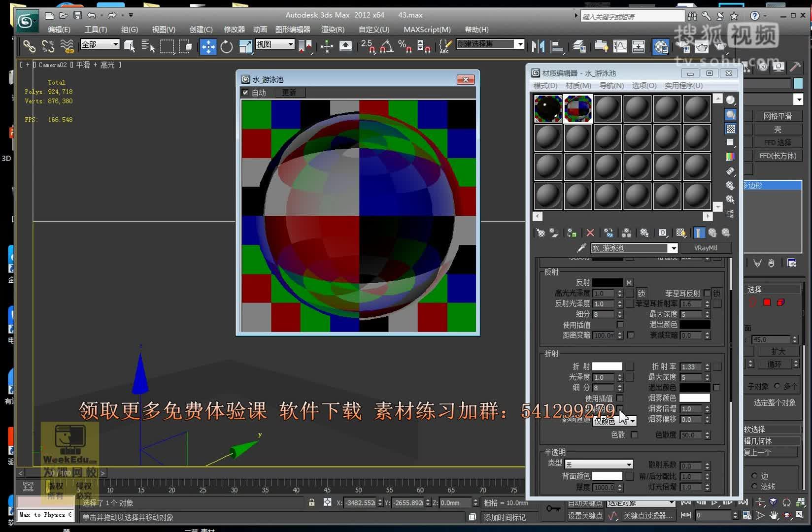The height and width of the screenshot is (532, 812).
Task: Click the VRayMtl material type button
Action: click(706, 248)
